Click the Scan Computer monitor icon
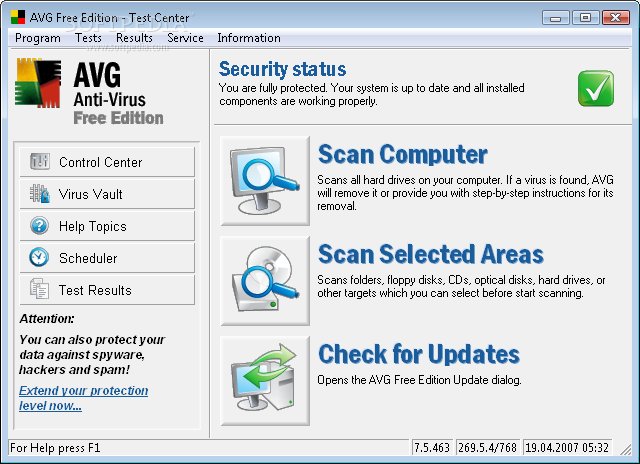640x464 pixels. (x=265, y=181)
